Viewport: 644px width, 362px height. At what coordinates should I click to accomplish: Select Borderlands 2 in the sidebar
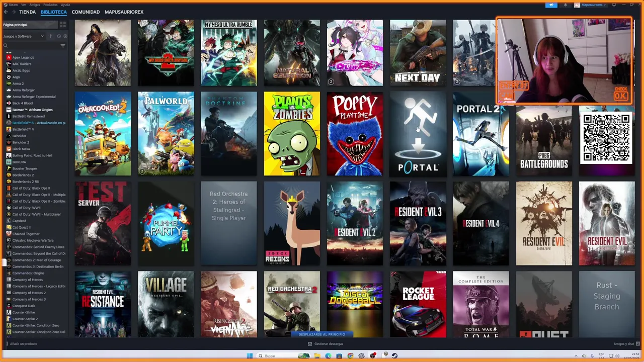[23, 175]
